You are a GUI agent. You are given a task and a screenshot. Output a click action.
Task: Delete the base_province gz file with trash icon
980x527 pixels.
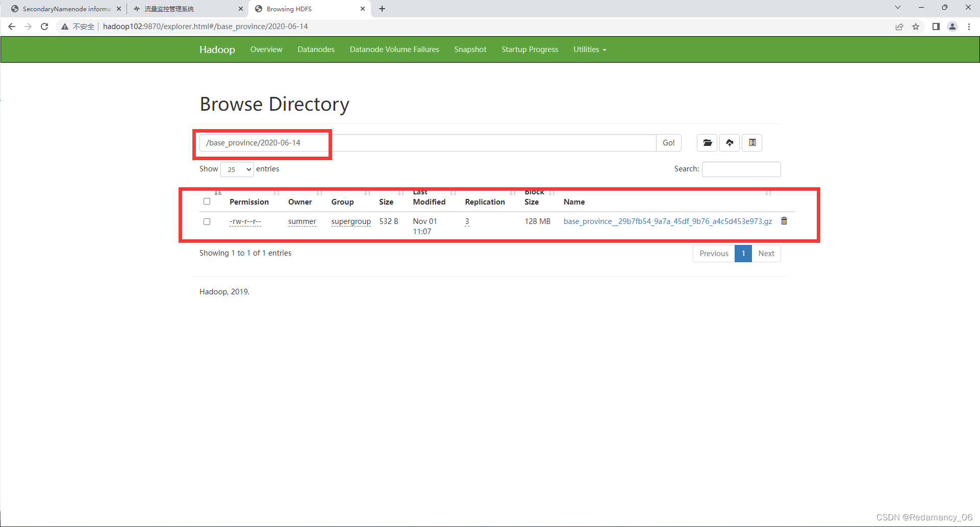tap(784, 221)
